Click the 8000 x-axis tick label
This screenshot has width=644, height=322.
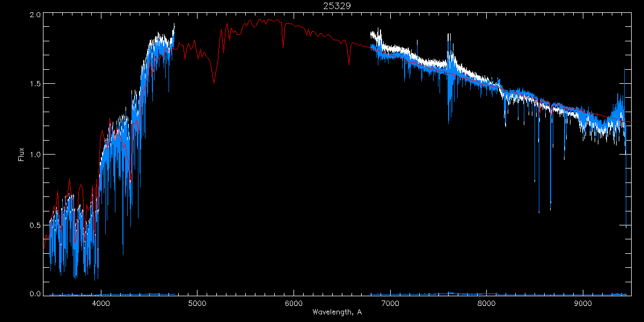click(x=487, y=303)
